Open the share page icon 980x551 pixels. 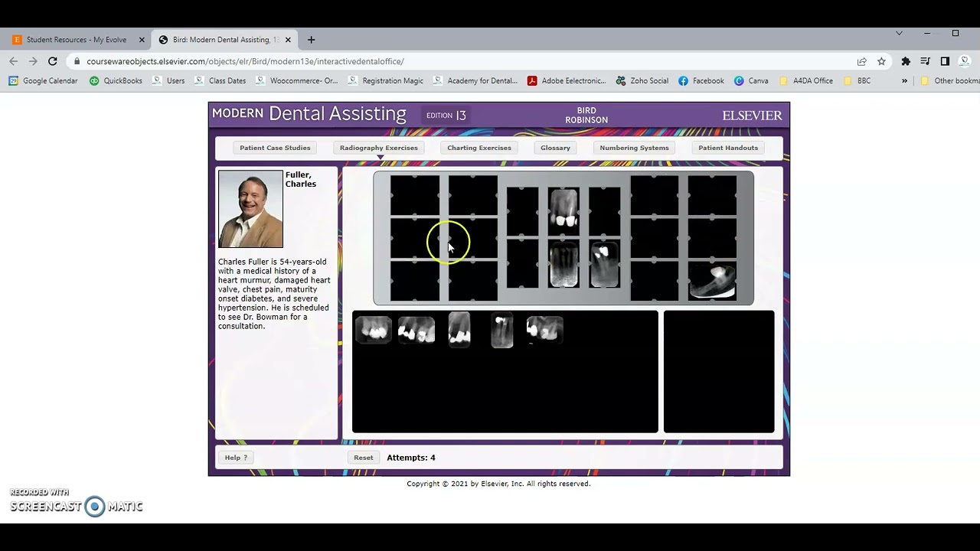pos(861,61)
